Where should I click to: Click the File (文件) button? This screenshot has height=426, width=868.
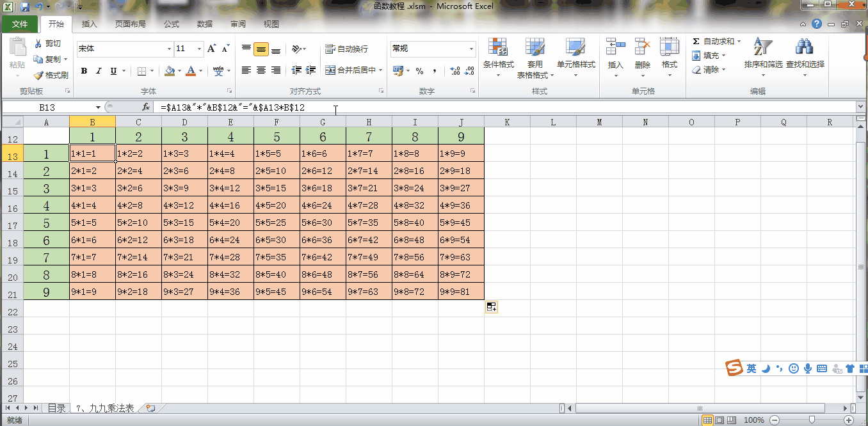click(20, 24)
